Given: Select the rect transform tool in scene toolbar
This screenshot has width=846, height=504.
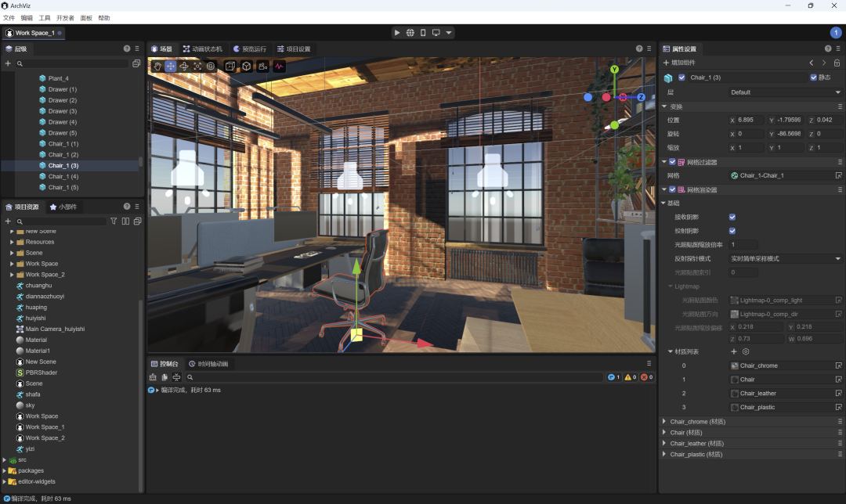Looking at the screenshot, I should coord(211,67).
